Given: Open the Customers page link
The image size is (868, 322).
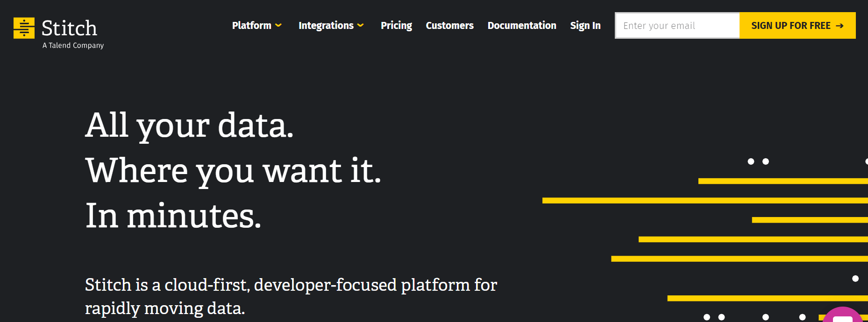Looking at the screenshot, I should pyautogui.click(x=449, y=26).
